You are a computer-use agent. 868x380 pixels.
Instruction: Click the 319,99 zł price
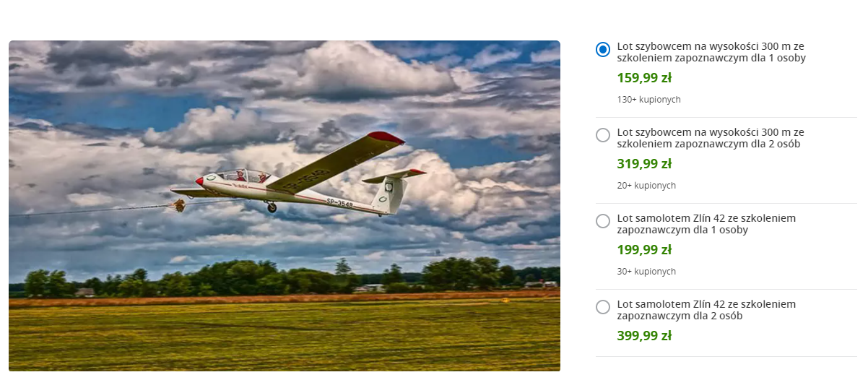pyautogui.click(x=644, y=164)
